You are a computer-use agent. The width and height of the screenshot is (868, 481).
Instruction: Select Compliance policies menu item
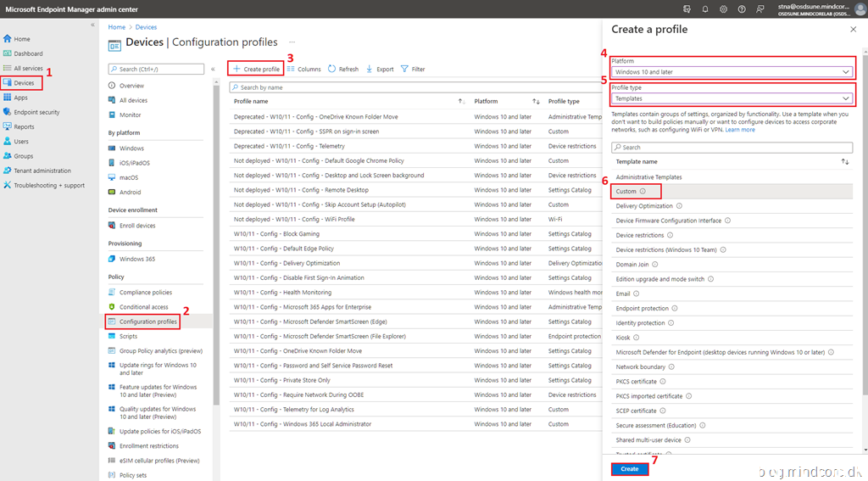point(140,292)
